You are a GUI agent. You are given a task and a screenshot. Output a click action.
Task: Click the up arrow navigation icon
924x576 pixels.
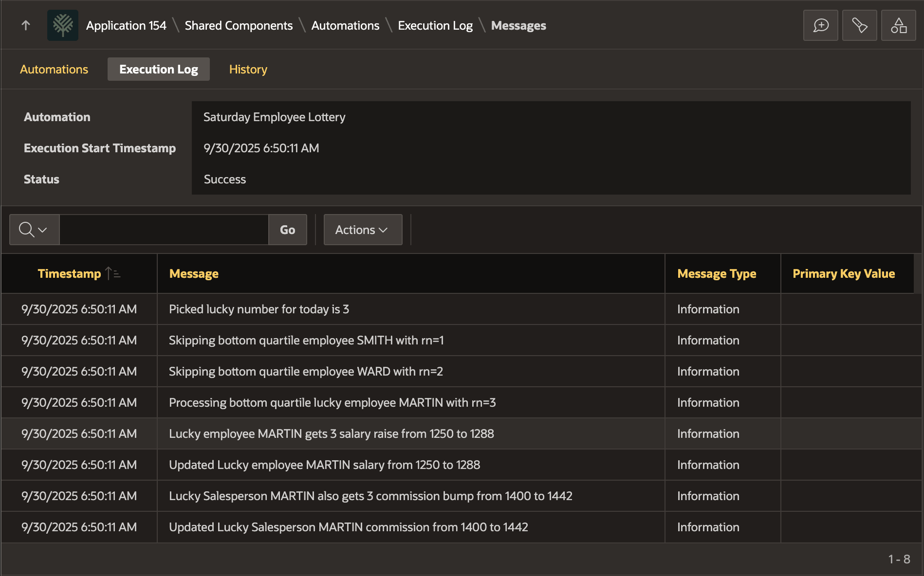(26, 25)
